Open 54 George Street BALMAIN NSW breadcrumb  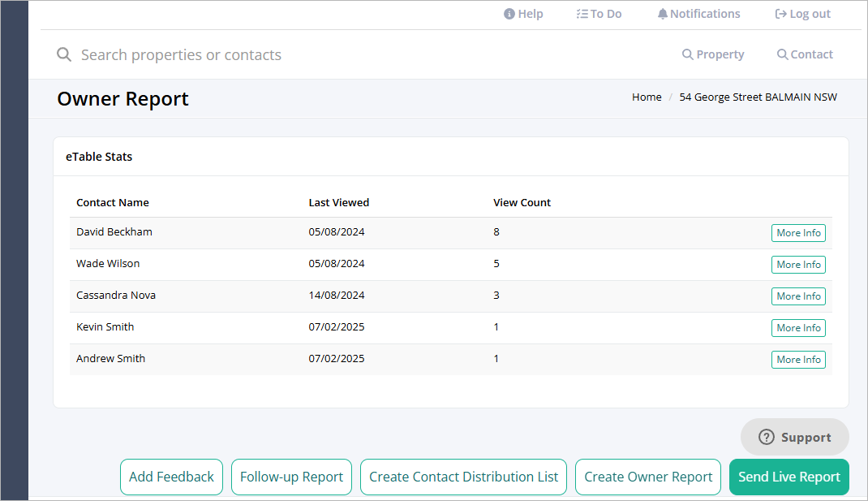(758, 97)
